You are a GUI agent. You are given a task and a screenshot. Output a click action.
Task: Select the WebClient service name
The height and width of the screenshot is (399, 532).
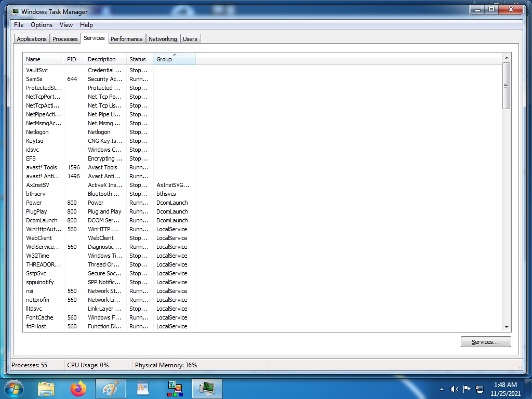click(x=39, y=238)
